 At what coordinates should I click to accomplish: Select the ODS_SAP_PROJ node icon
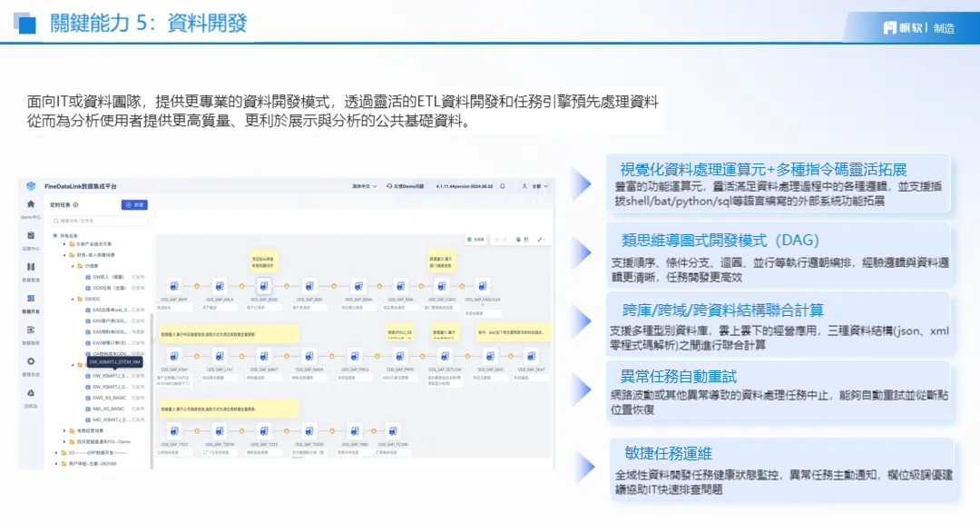pos(355,356)
